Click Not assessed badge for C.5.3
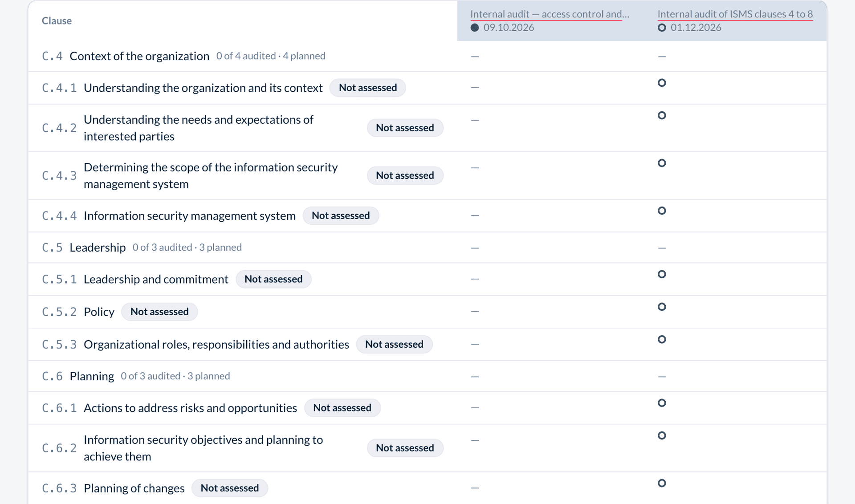Screen dimensions: 855x504 [x=394, y=344]
